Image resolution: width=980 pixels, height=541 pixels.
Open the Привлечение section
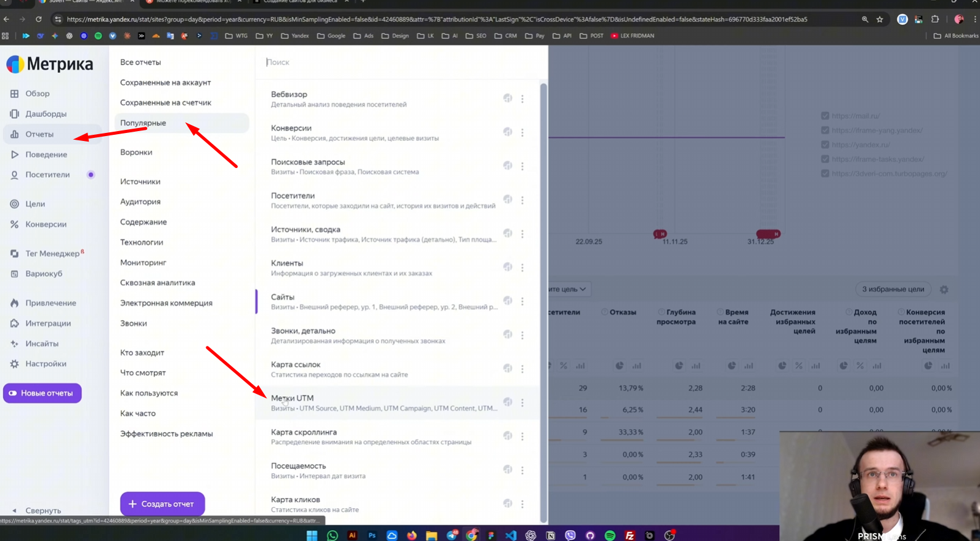click(51, 303)
